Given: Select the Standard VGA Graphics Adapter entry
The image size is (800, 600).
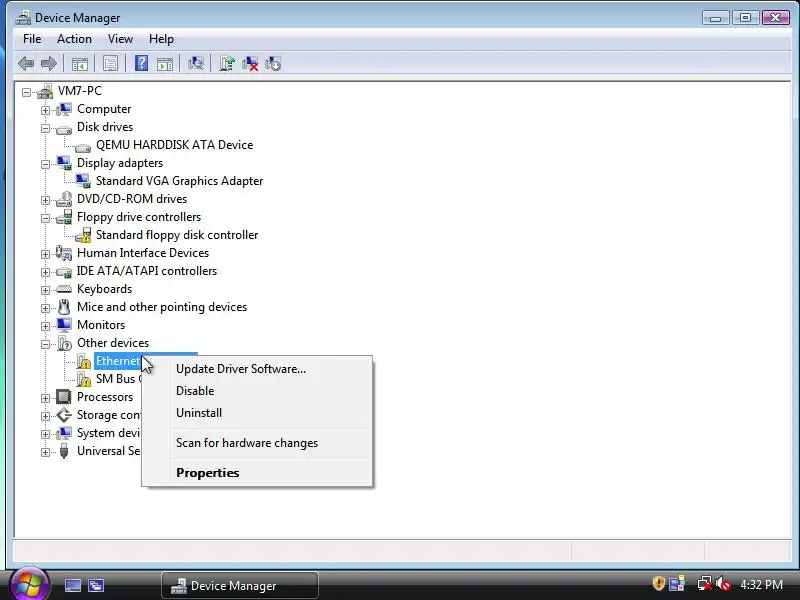Looking at the screenshot, I should tap(180, 181).
